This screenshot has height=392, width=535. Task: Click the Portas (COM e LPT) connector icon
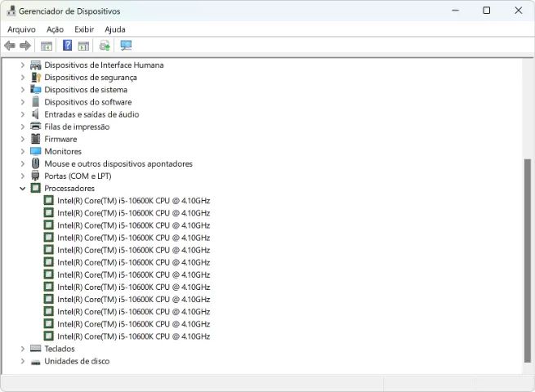pyautogui.click(x=35, y=176)
